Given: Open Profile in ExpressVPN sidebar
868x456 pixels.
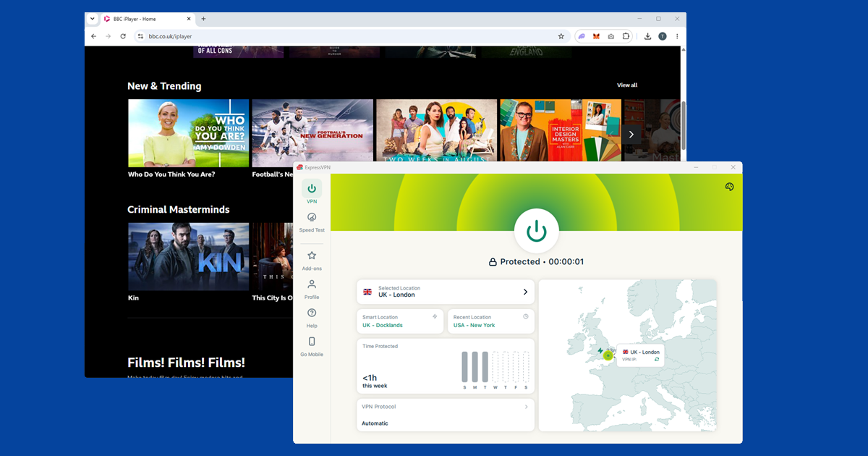Looking at the screenshot, I should [x=312, y=290].
